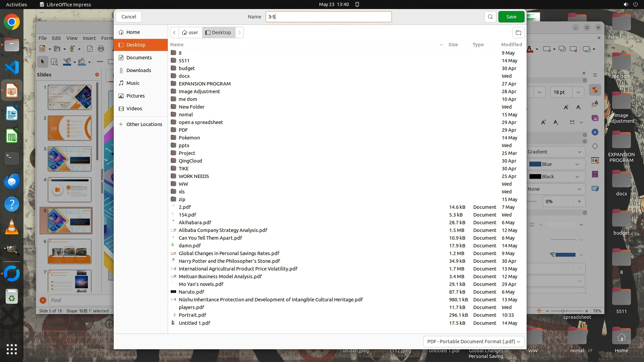This screenshot has width=644, height=362.
Task: Open the Insert menu
Action: point(89,38)
